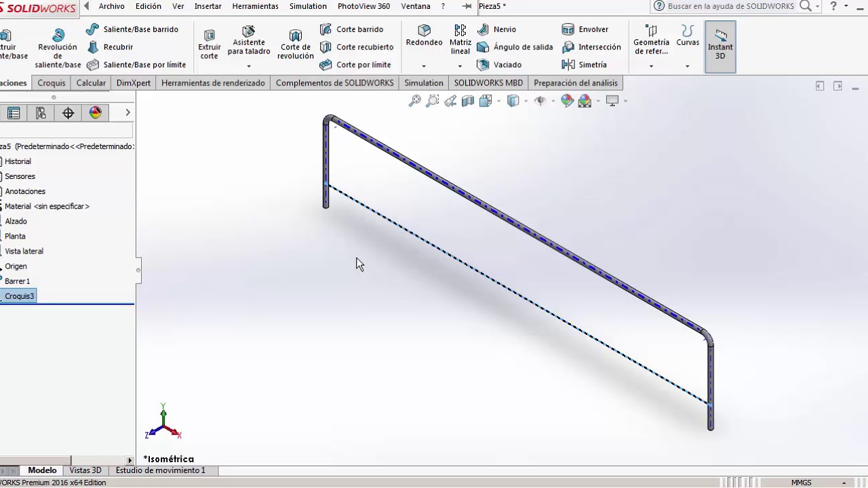Click Ángulo de salida tool
Viewport: 868px width, 488px height.
pyautogui.click(x=515, y=47)
